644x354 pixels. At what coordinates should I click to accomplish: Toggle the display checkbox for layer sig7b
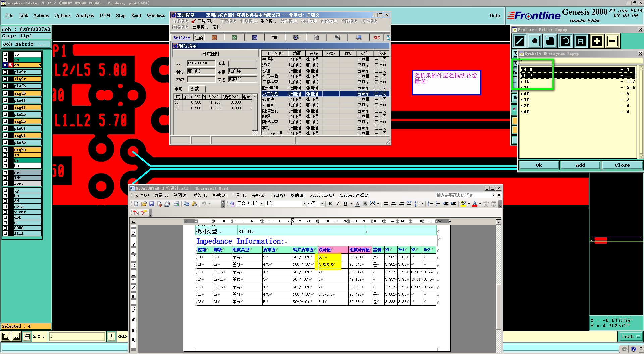pyautogui.click(x=5, y=150)
